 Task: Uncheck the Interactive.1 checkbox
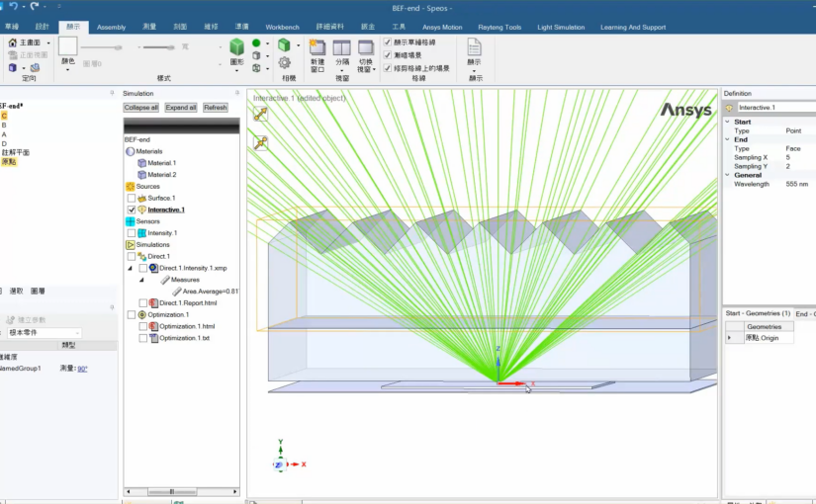(132, 210)
